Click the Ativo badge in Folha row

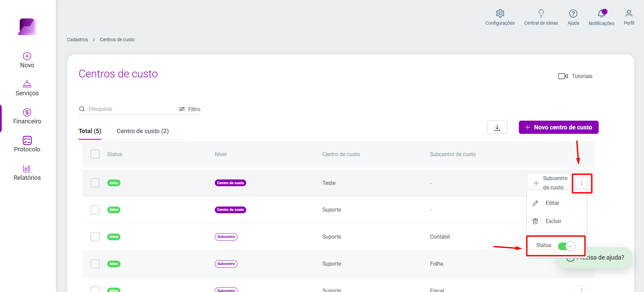(x=114, y=264)
